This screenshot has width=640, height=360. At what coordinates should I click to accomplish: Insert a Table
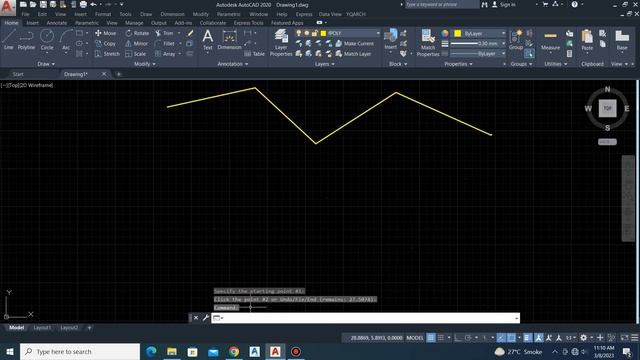(x=254, y=54)
